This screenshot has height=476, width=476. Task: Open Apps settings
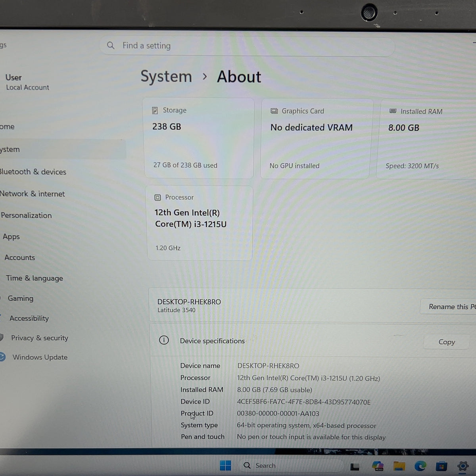pos(11,237)
